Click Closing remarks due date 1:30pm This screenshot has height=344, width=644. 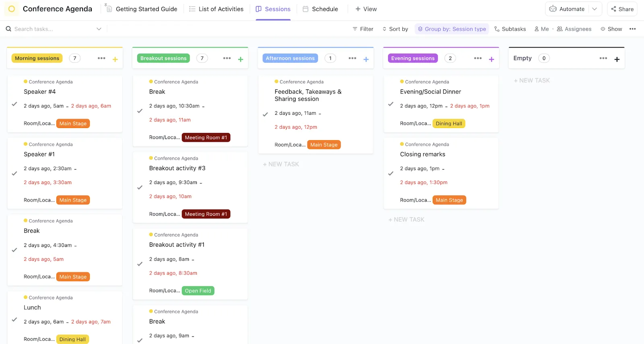424,182
